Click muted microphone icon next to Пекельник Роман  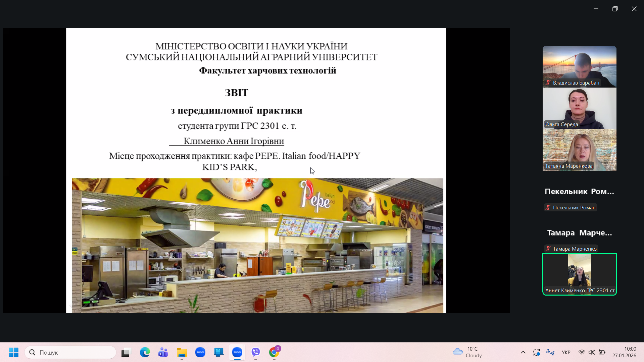548,208
